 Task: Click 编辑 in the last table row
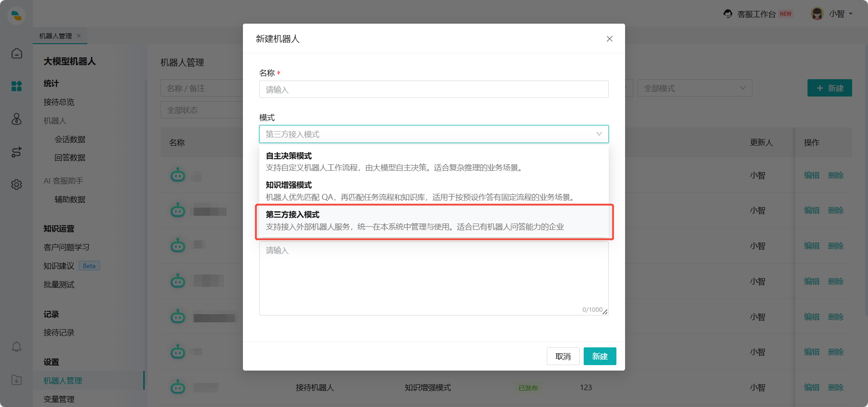[812, 387]
